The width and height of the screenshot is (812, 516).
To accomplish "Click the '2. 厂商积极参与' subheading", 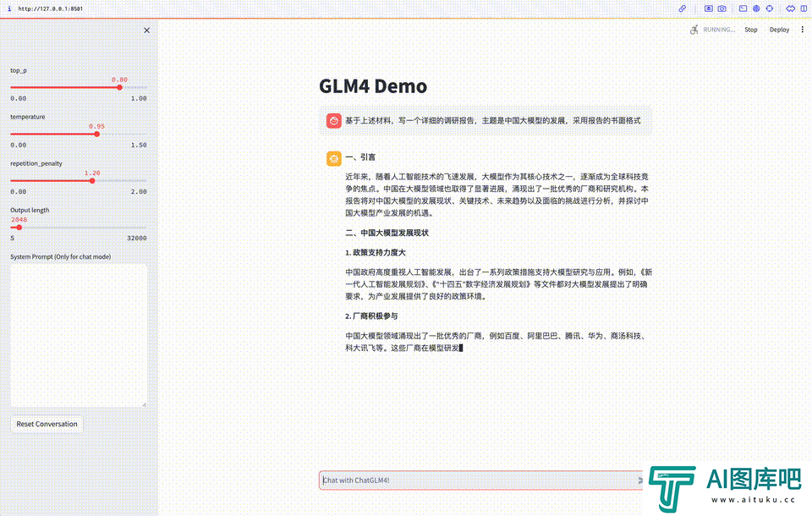I will (372, 316).
